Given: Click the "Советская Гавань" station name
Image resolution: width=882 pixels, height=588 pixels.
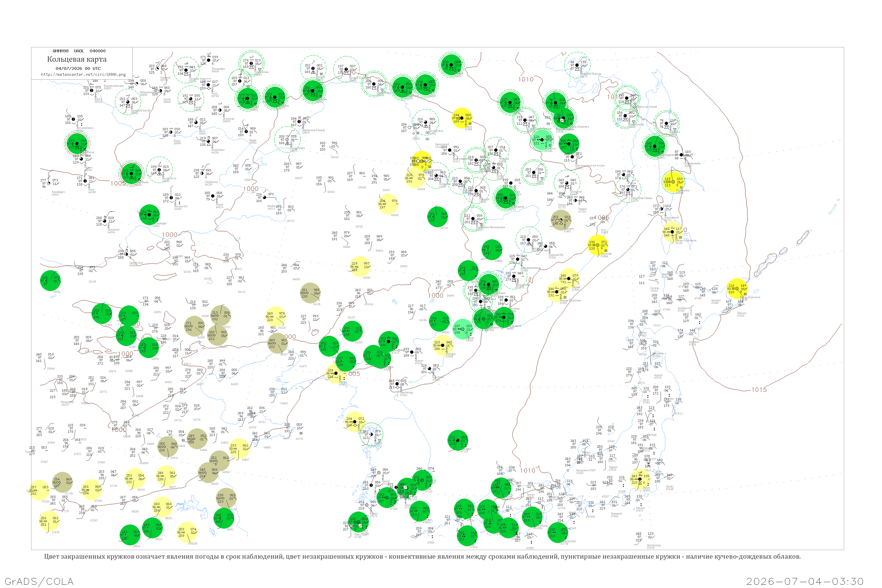Looking at the screenshot, I should pyautogui.click(x=642, y=198).
